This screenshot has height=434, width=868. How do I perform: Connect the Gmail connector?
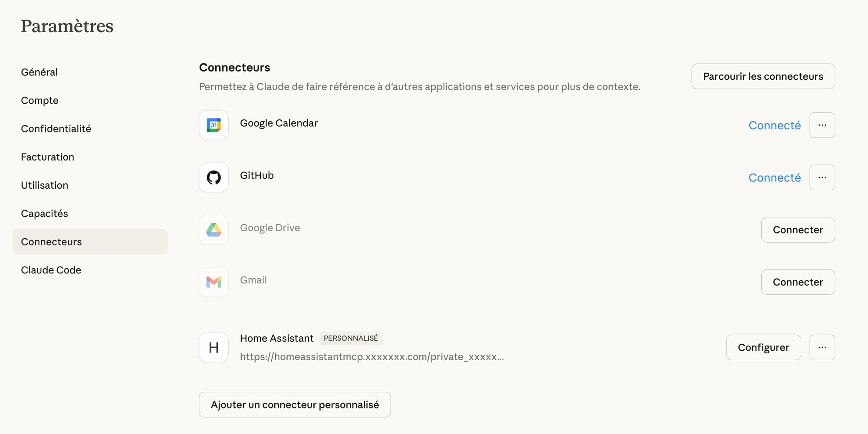[x=798, y=282]
